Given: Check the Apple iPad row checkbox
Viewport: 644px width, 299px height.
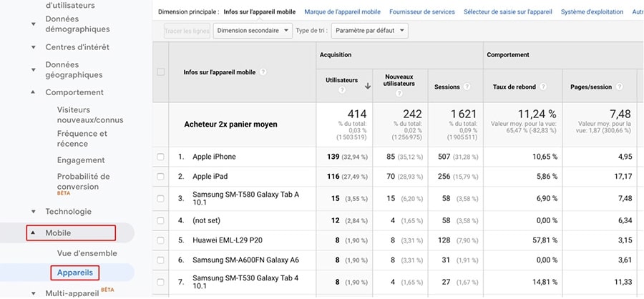Looking at the screenshot, I should point(160,177).
